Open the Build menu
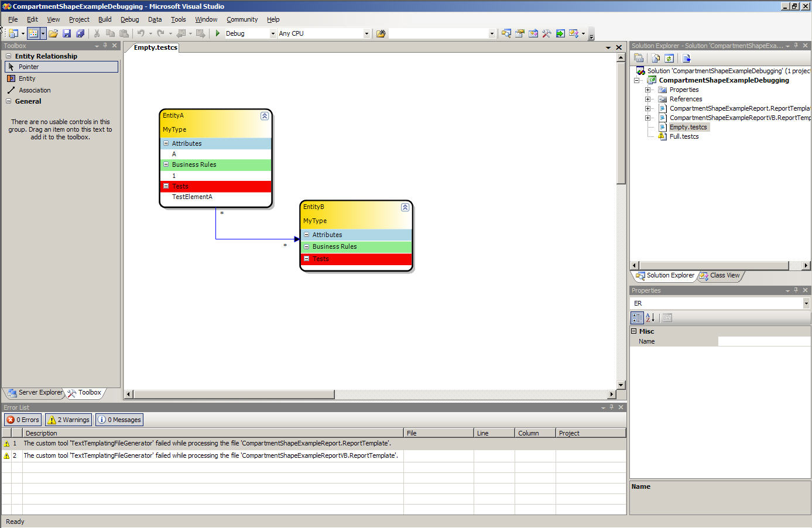Image resolution: width=812 pixels, height=528 pixels. point(105,19)
